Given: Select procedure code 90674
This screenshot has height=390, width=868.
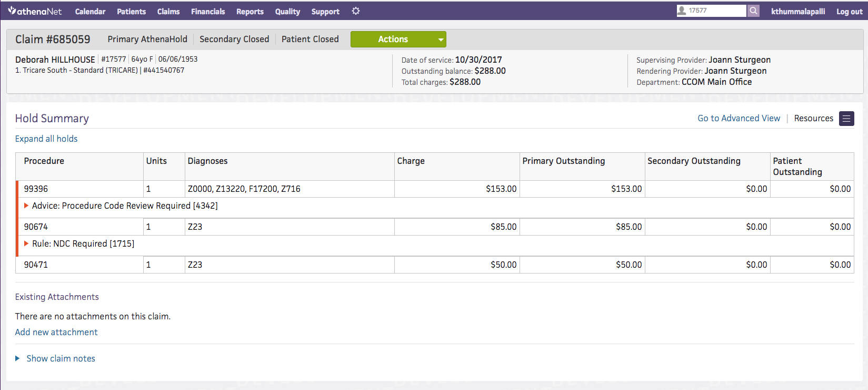Looking at the screenshot, I should click(36, 227).
